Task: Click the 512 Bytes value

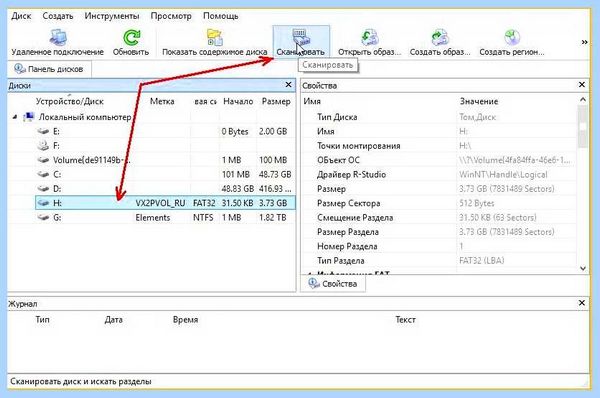Action: [477, 203]
